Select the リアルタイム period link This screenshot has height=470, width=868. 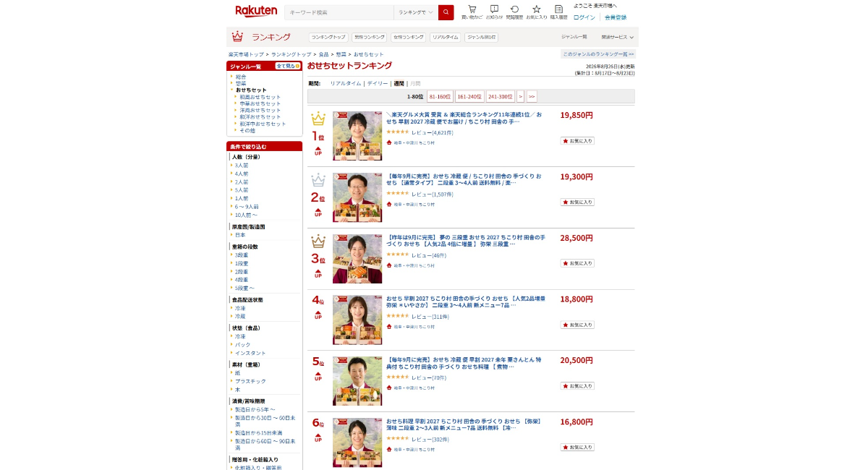346,83
